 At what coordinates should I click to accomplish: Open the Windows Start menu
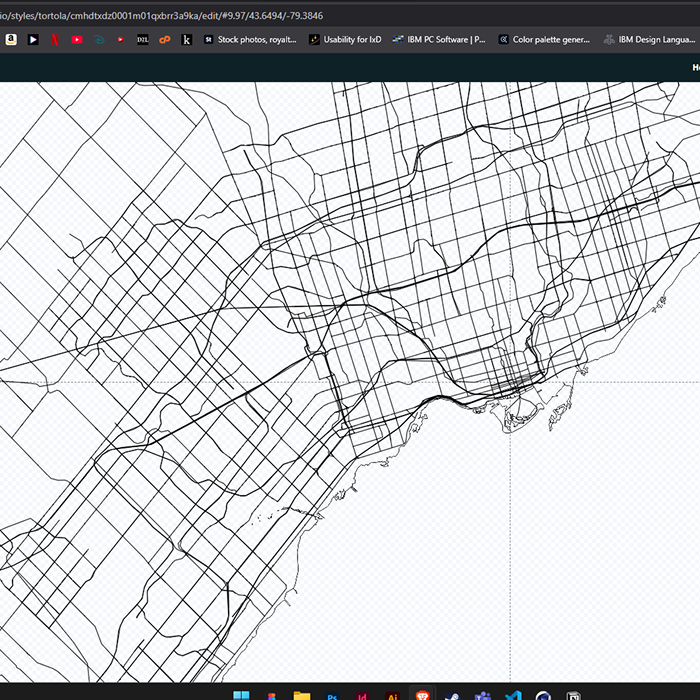click(x=241, y=696)
